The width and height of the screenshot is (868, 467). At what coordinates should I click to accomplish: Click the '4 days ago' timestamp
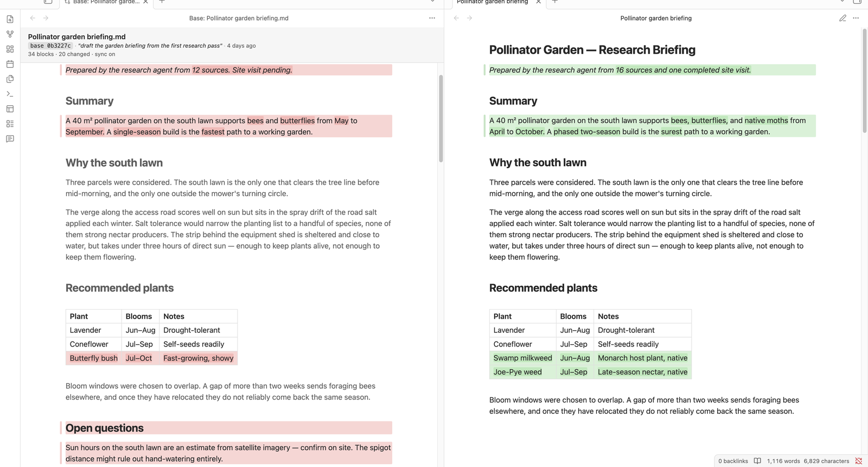[x=241, y=46]
